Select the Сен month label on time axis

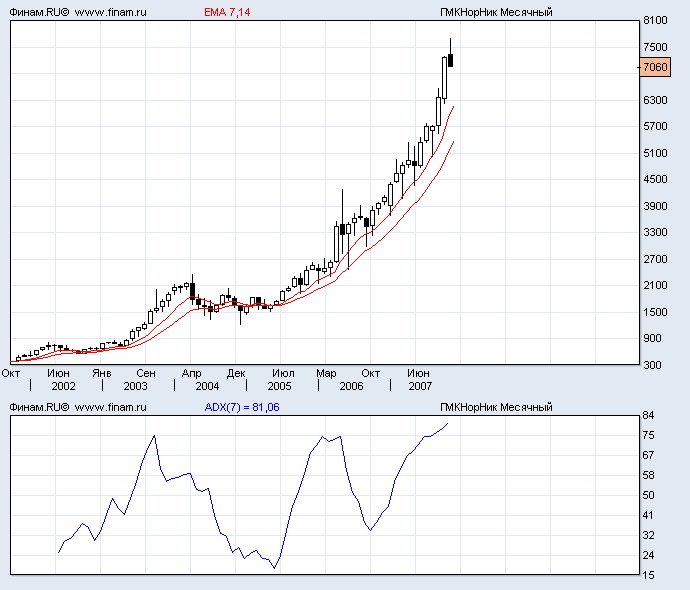click(x=146, y=373)
